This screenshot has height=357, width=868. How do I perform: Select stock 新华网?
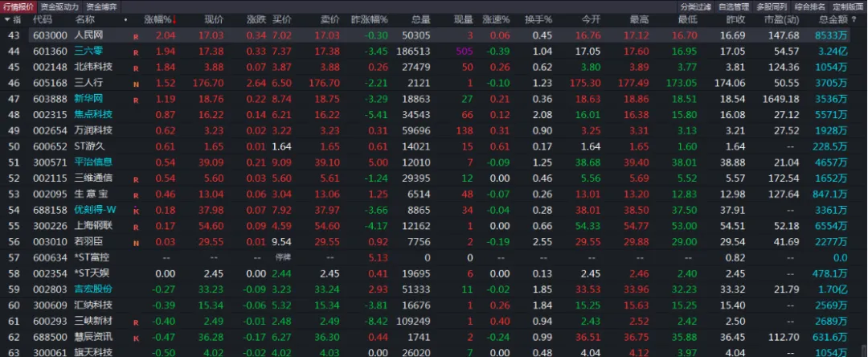point(88,99)
